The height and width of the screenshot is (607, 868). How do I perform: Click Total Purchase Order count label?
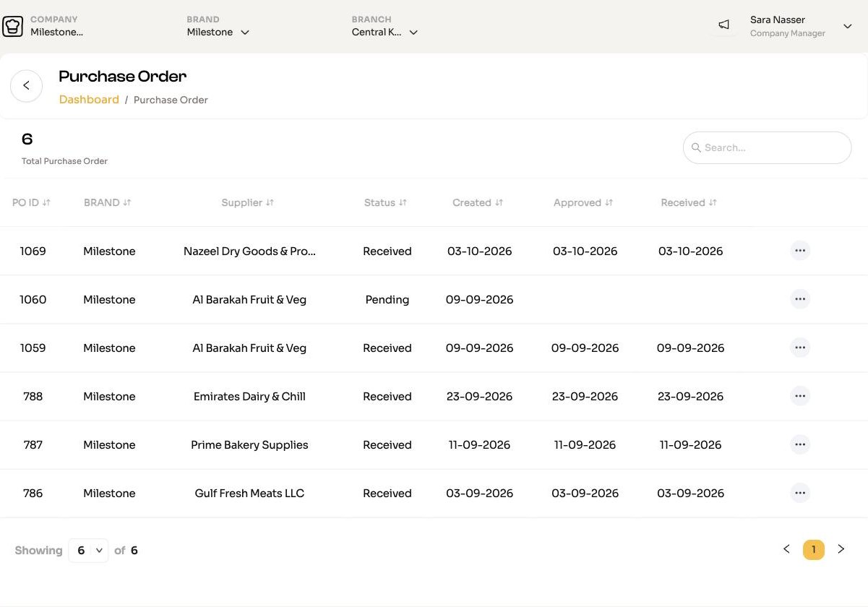point(64,161)
